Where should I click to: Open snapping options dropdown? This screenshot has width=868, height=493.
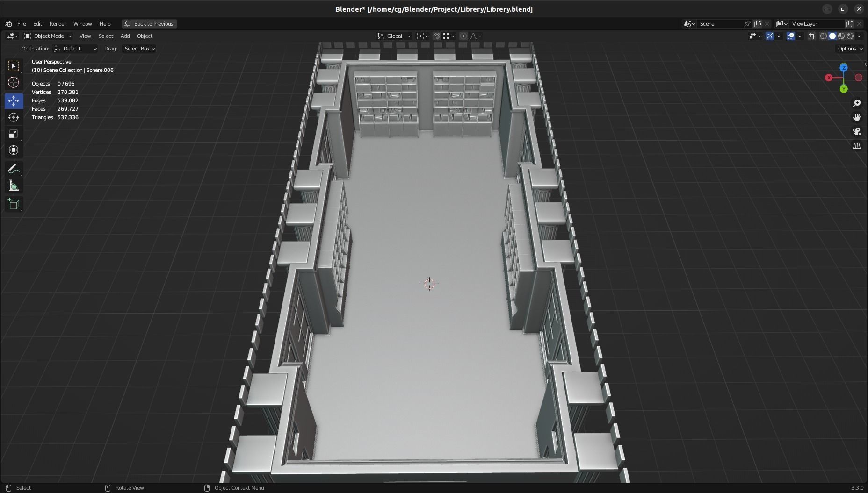(x=449, y=36)
